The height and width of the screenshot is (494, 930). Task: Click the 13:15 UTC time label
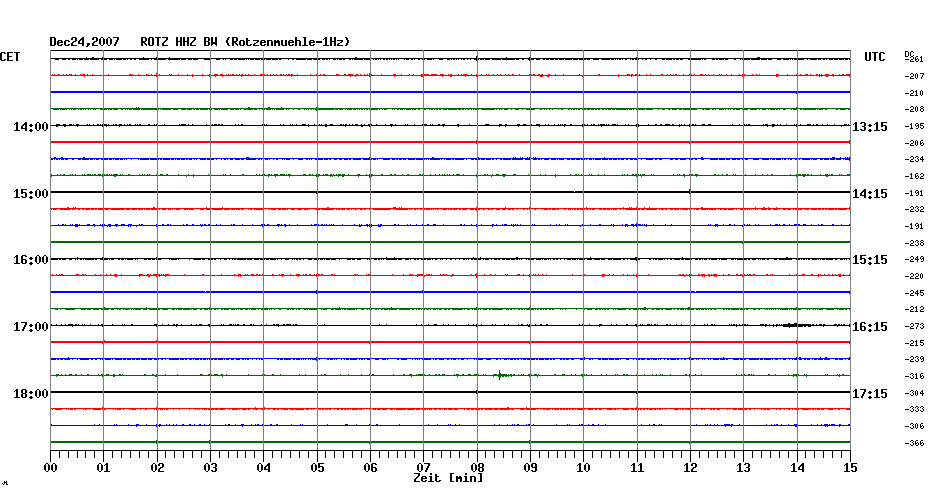(x=870, y=127)
